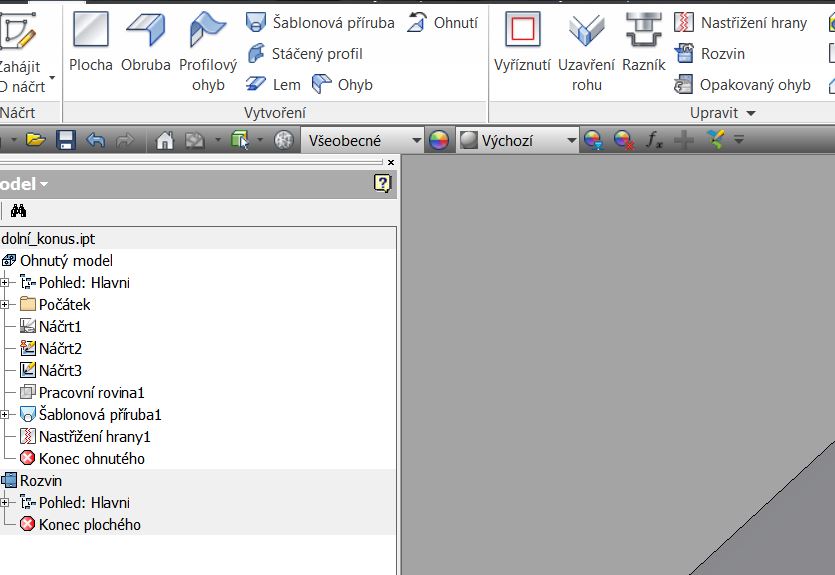Expand the Počátek folder node
The width and height of the screenshot is (835, 575).
click(x=5, y=304)
